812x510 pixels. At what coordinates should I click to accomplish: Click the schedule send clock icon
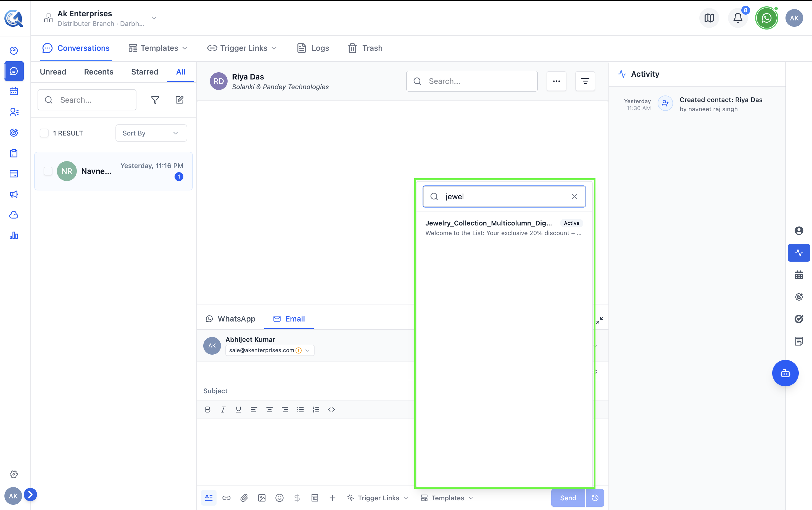(595, 498)
